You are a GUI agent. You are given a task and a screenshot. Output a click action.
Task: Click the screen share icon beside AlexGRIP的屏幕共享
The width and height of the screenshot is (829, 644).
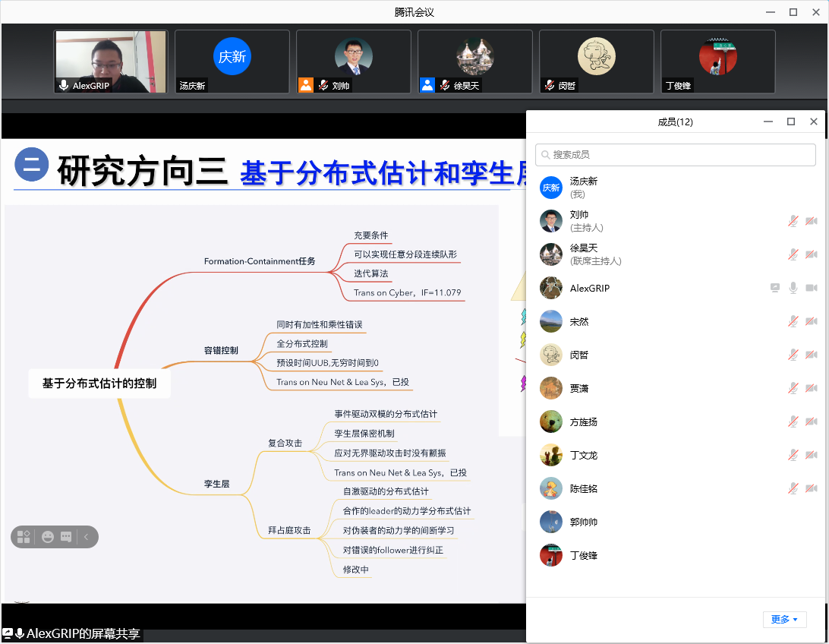point(8,633)
